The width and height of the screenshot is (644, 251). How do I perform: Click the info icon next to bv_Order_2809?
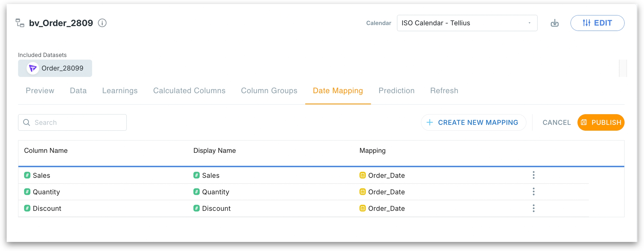(x=102, y=23)
